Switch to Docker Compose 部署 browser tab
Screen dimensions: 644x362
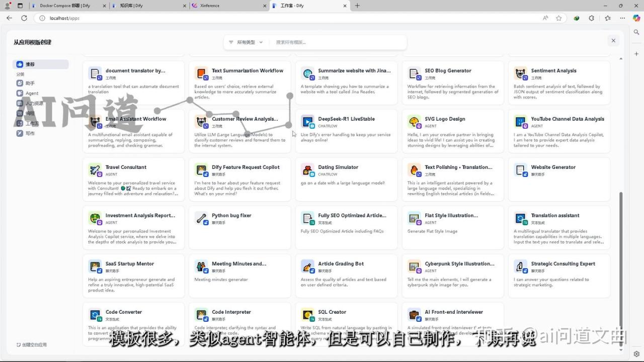[x=69, y=6]
